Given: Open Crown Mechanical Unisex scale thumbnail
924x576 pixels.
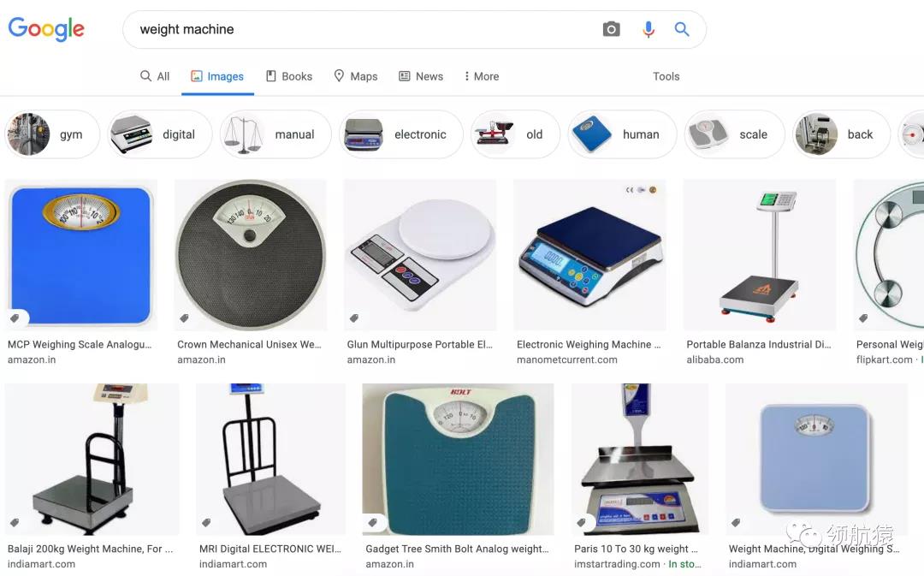Looking at the screenshot, I should [251, 255].
